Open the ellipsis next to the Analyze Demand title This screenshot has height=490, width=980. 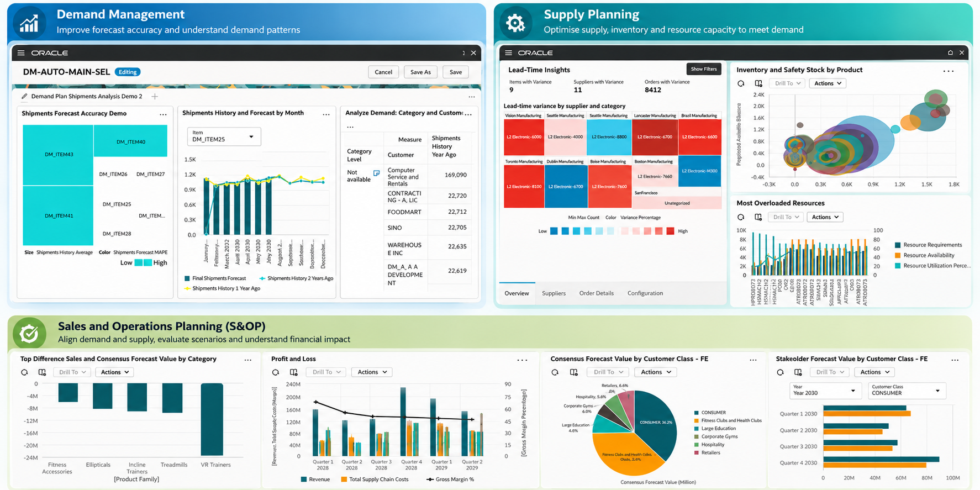pos(468,114)
